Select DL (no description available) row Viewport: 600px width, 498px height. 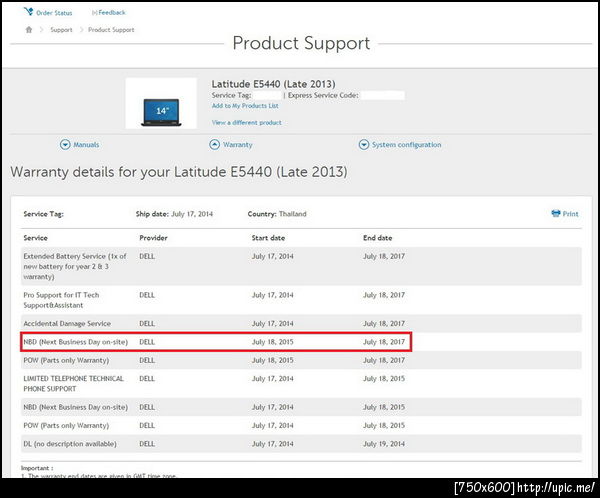302,444
